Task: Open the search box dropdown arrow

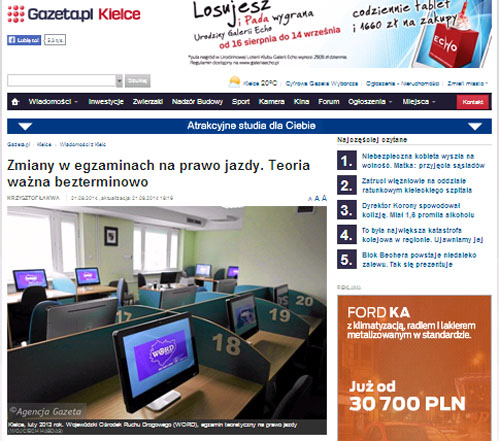Action: (119, 81)
